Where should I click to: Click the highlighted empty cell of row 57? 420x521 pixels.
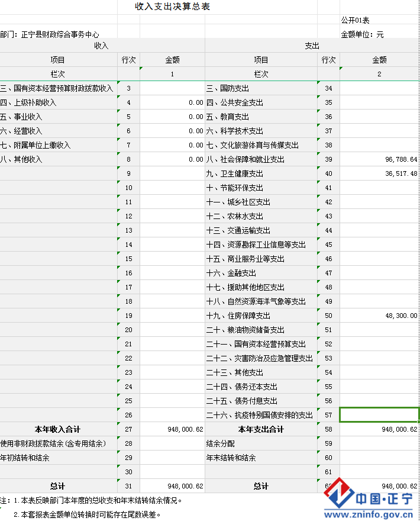pos(380,415)
